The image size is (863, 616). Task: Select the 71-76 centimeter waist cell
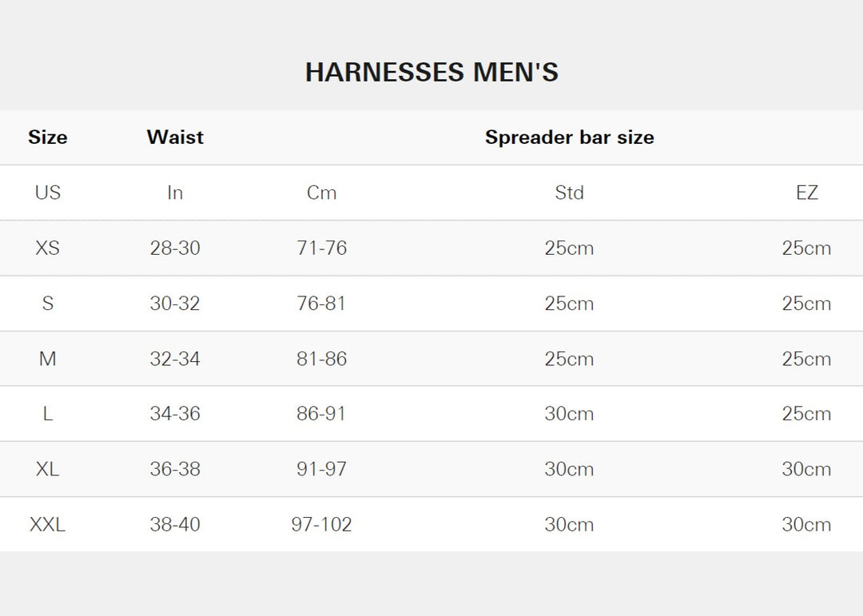321,248
